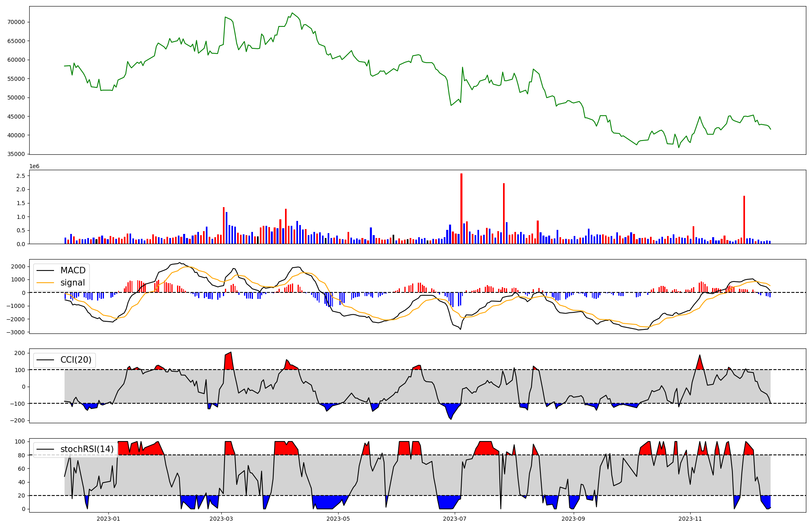The height and width of the screenshot is (528, 812).
Task: Click the 2.5 tick on volume axis
Action: pos(21,176)
